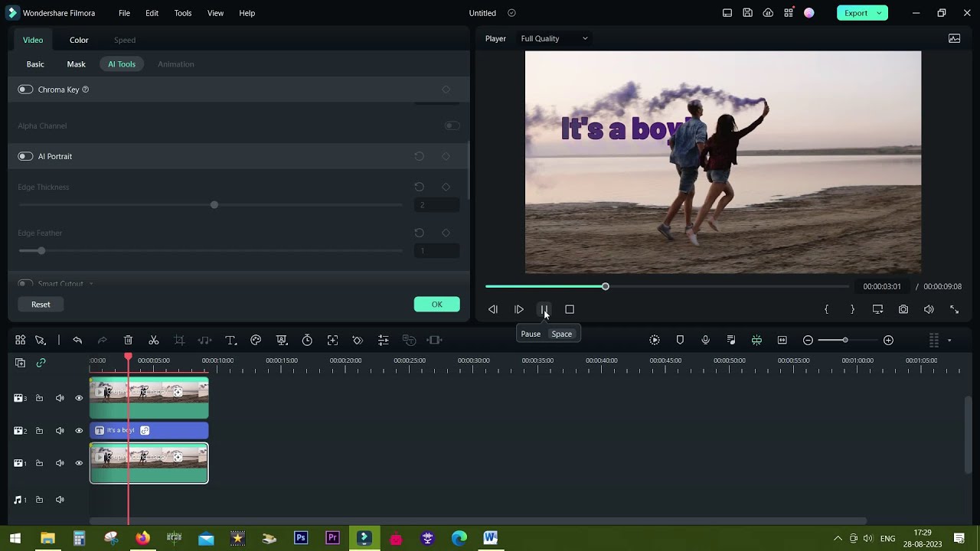Click the zoom-to-fit timeline icon
Viewport: 980px width, 551px height.
[x=782, y=340]
